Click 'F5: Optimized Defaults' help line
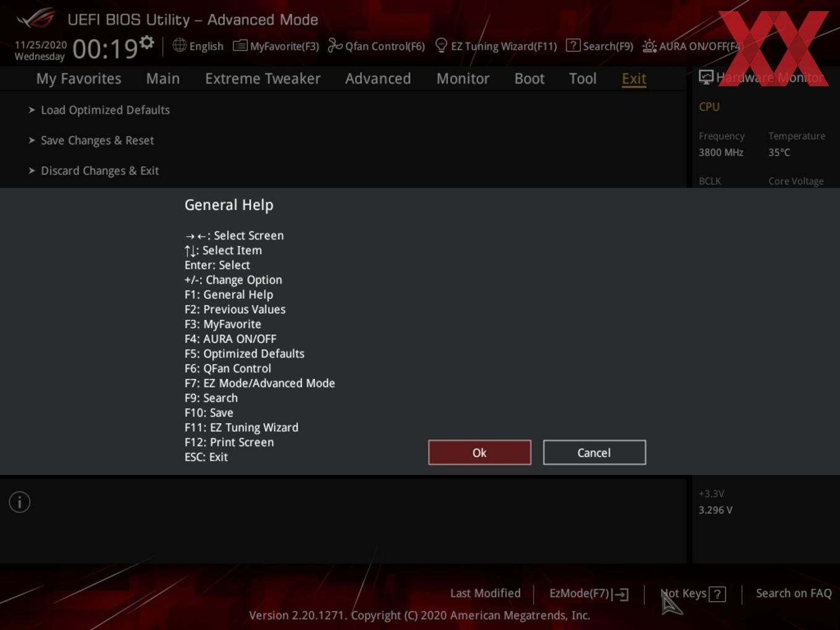 point(244,354)
